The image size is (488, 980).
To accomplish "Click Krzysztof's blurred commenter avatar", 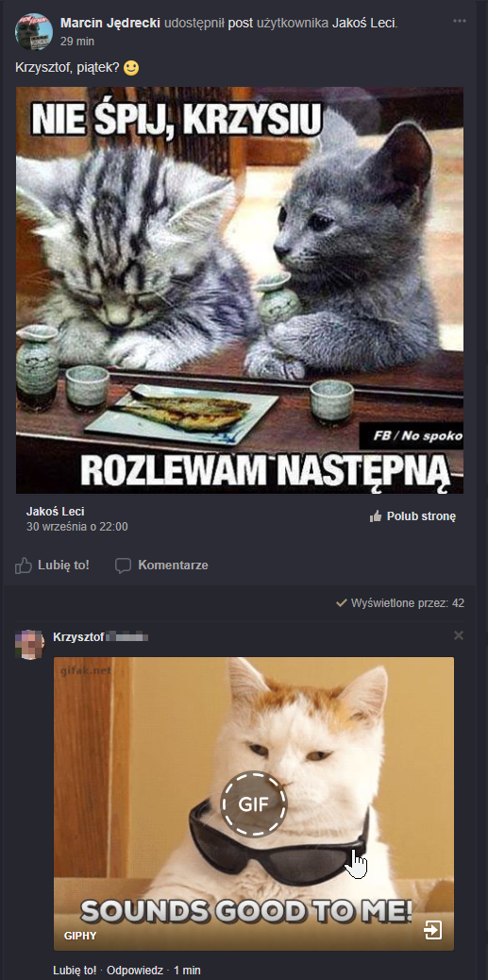I will 29,645.
